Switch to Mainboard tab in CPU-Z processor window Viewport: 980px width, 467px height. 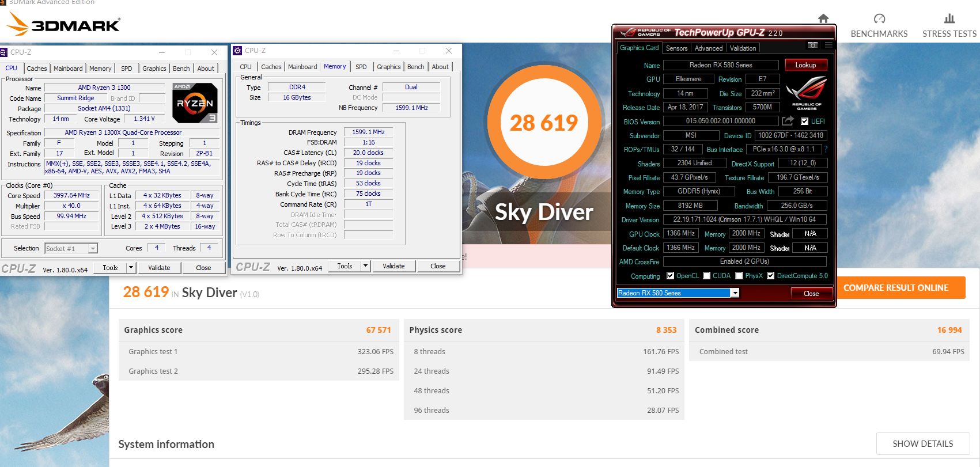click(x=68, y=69)
